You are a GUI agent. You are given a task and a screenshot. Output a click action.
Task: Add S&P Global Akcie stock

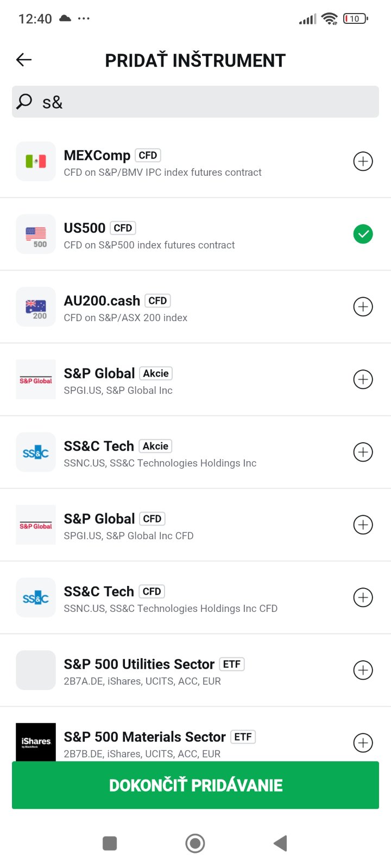coord(363,379)
